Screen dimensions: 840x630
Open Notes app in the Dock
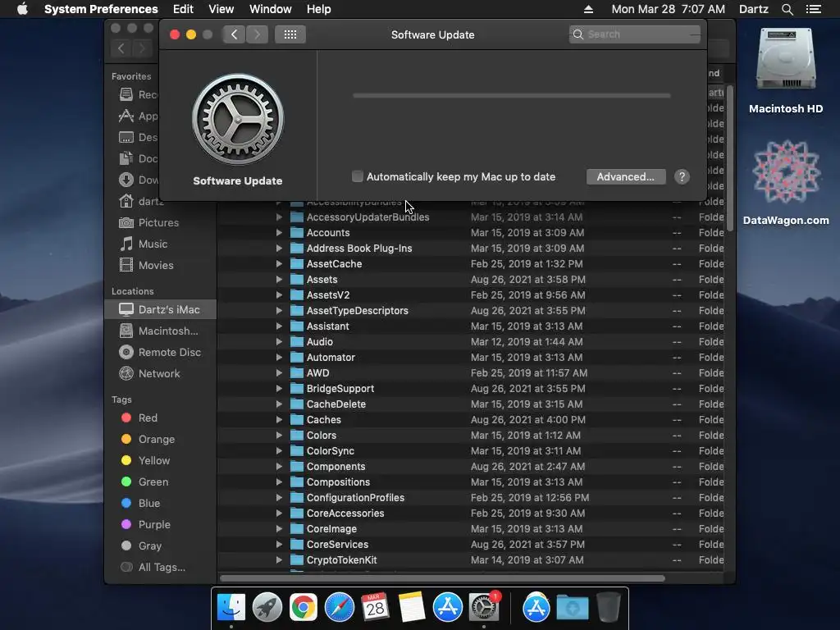click(x=412, y=607)
